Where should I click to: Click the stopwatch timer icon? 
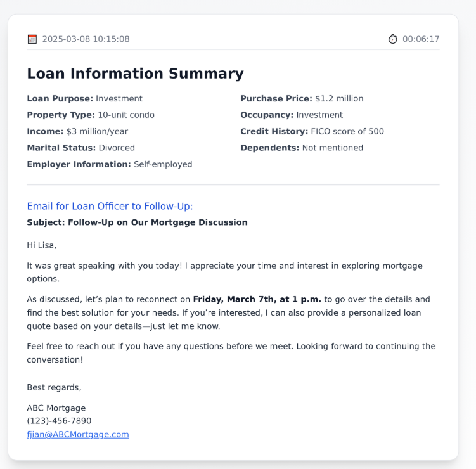pos(393,39)
